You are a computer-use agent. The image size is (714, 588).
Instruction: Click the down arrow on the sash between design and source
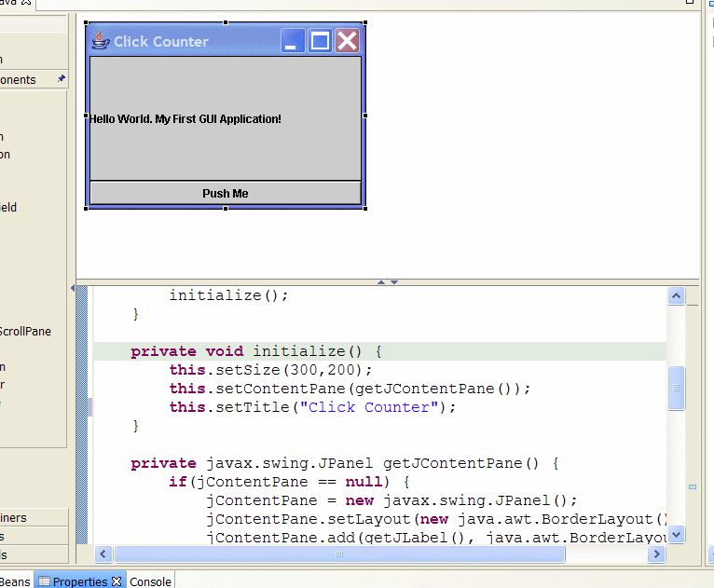pos(394,281)
